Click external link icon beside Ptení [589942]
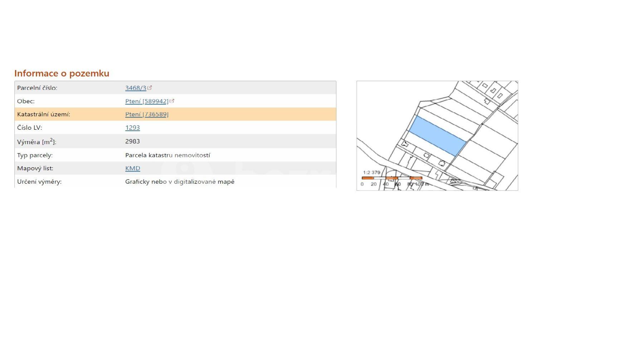This screenshot has height=362, width=644. (172, 101)
